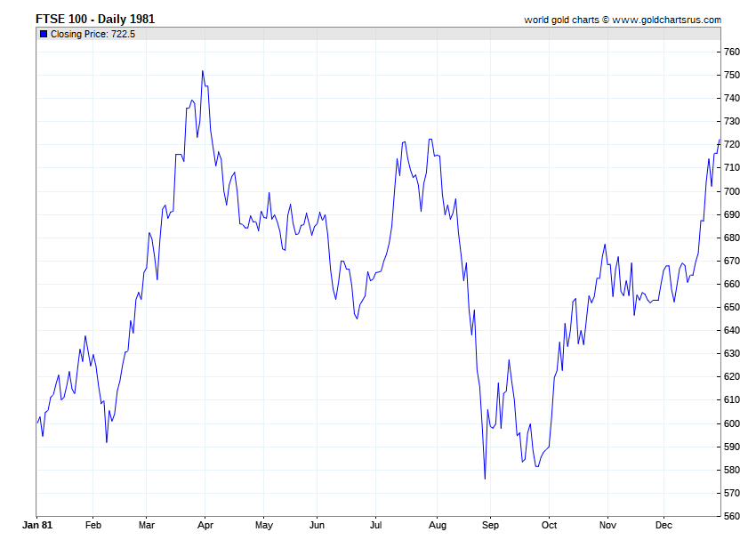Click the 690 y-axis value
Image resolution: width=756 pixels, height=548 pixels.
[x=732, y=214]
